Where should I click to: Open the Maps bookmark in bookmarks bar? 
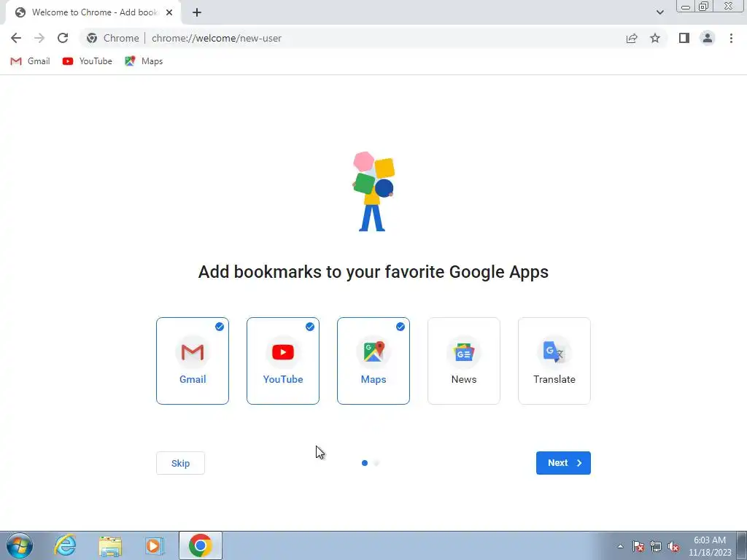(144, 61)
